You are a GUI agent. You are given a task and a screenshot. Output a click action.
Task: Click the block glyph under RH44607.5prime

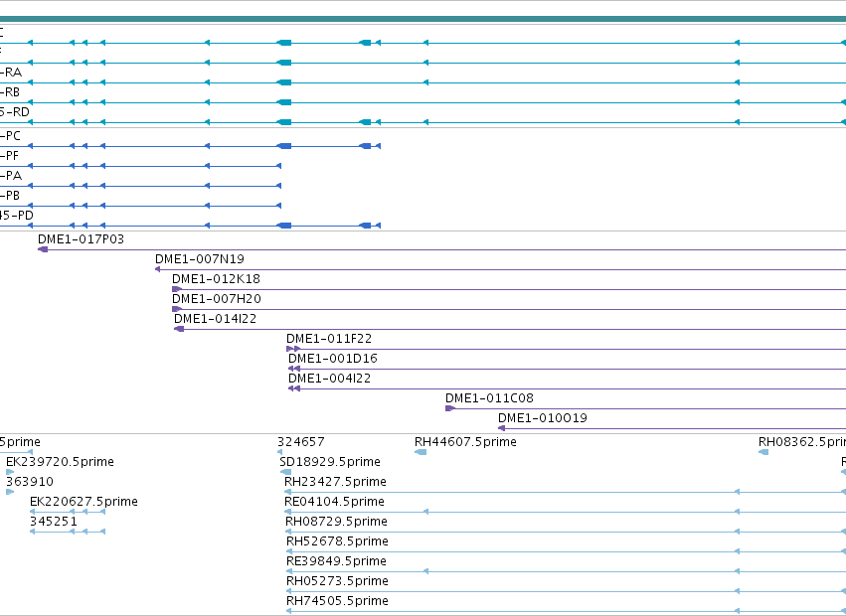pyautogui.click(x=421, y=452)
